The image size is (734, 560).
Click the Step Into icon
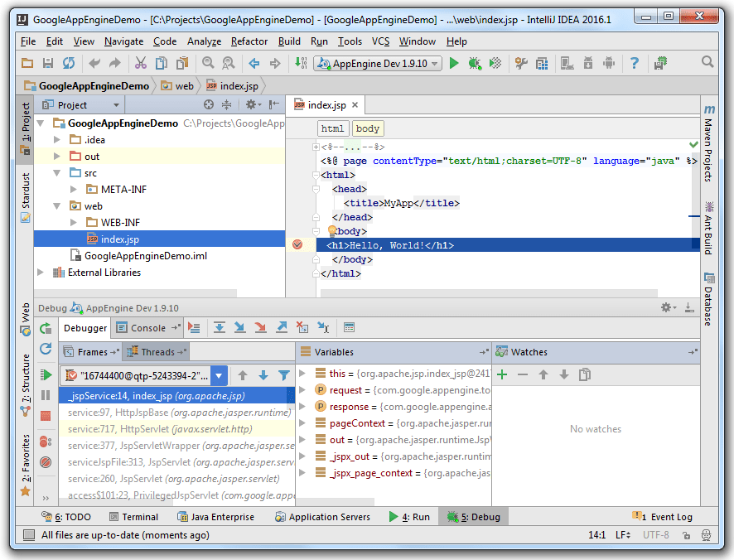[240, 328]
